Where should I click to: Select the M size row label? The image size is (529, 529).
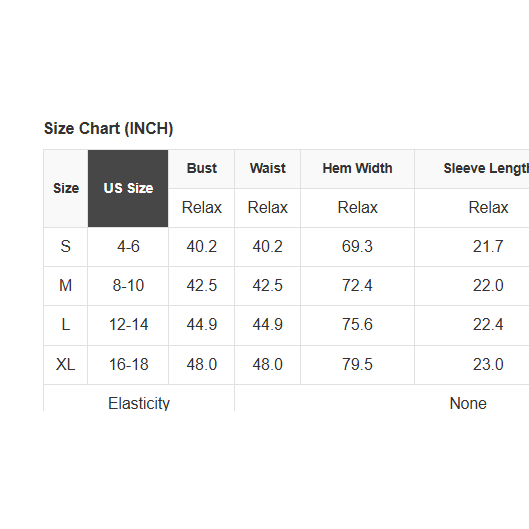65,286
